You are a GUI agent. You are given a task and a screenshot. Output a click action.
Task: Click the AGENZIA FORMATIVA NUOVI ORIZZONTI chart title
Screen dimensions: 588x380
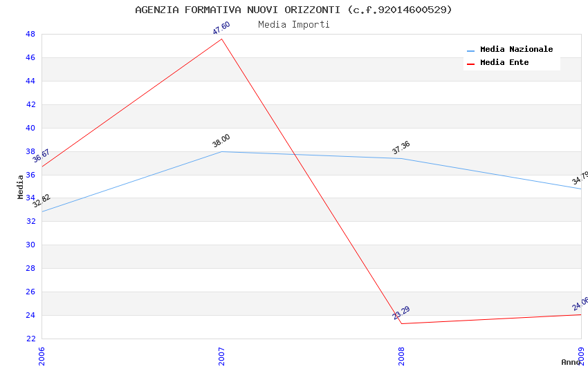click(294, 10)
